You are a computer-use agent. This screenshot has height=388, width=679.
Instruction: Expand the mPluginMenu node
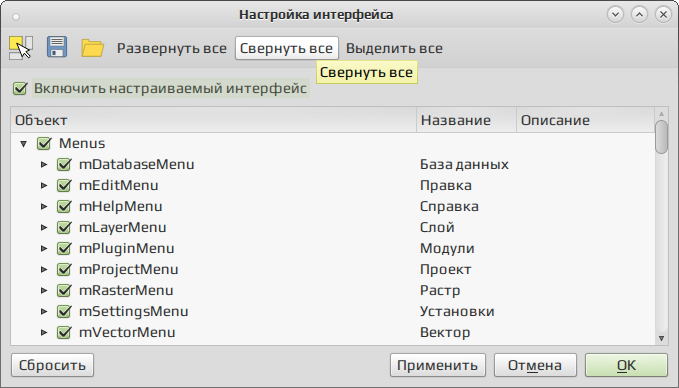[x=44, y=249]
